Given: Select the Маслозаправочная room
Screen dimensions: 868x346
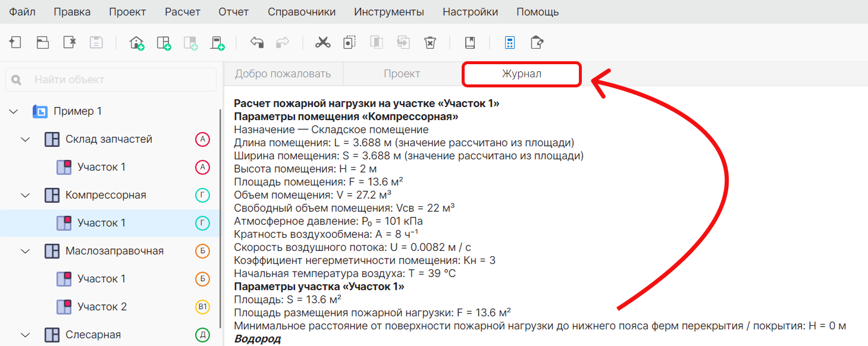Looking at the screenshot, I should (x=114, y=251).
